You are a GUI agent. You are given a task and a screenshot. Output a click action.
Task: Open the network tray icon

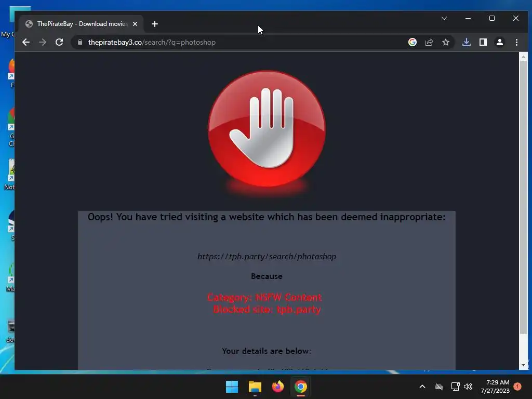(455, 387)
